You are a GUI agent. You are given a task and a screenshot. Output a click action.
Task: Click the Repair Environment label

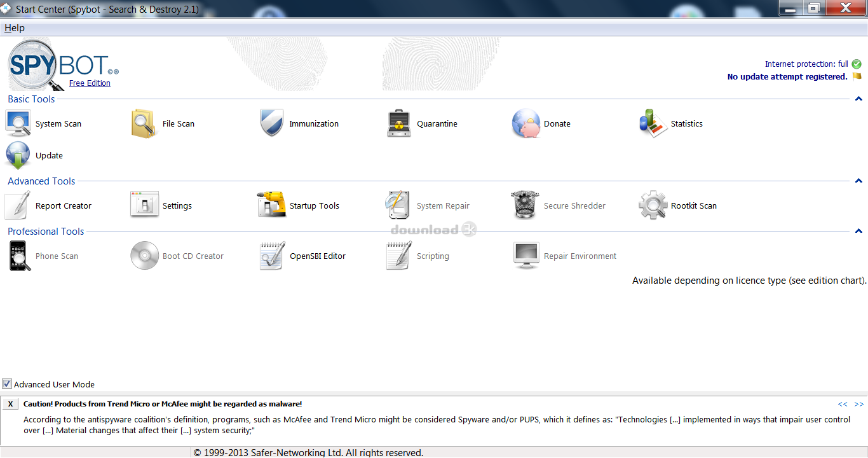tap(580, 256)
